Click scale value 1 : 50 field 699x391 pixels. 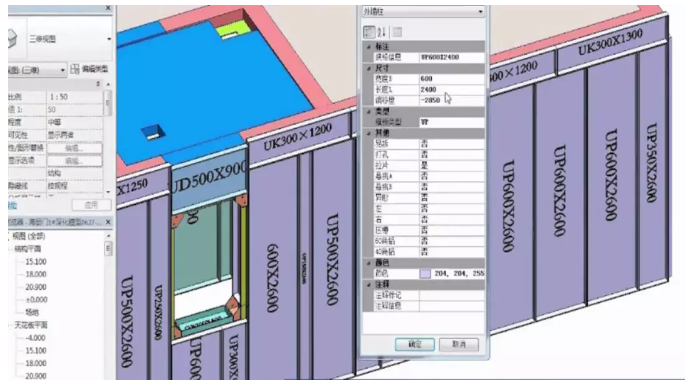tap(74, 97)
